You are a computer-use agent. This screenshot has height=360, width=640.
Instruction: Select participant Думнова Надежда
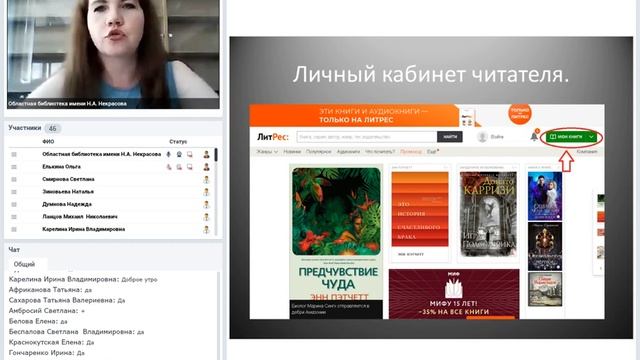[67, 204]
